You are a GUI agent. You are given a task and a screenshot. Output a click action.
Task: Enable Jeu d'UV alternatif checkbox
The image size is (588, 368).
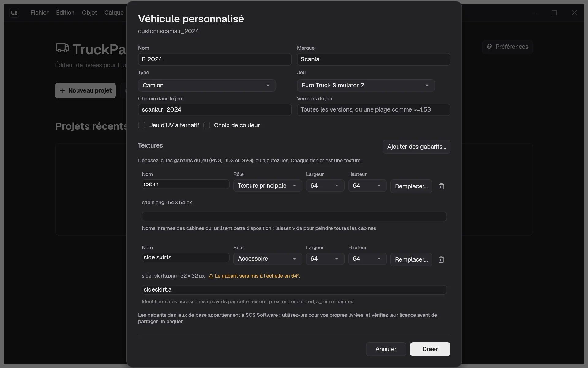coord(141,125)
